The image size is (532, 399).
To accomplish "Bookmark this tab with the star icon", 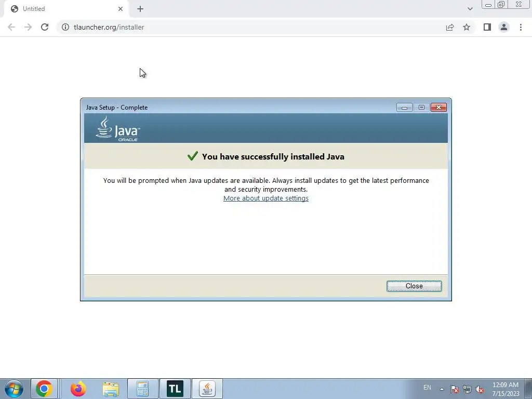I will pyautogui.click(x=467, y=27).
